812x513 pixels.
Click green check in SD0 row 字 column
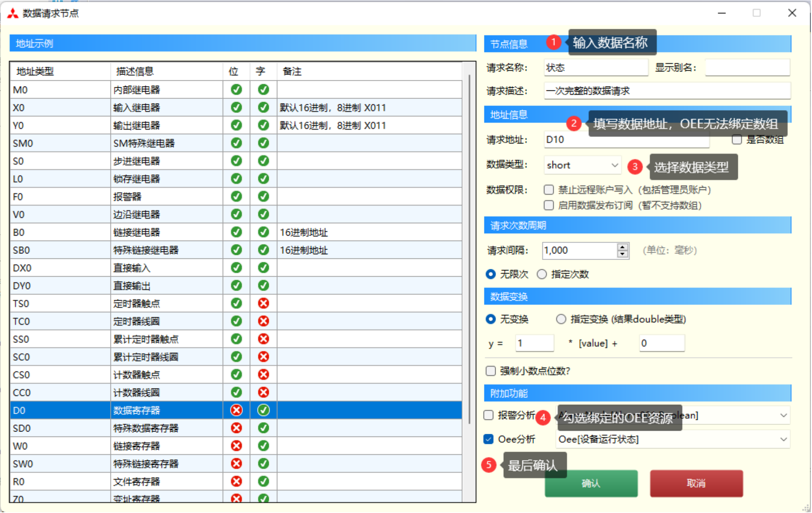click(x=264, y=428)
